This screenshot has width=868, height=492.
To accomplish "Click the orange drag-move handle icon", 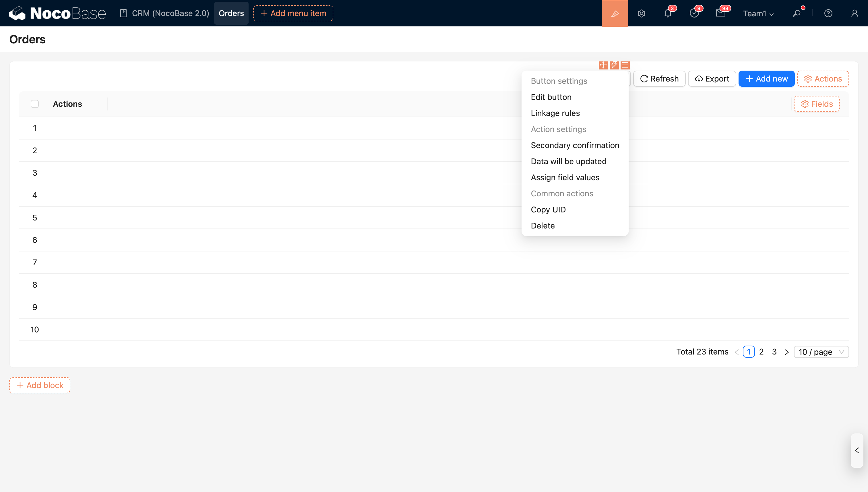I will click(x=603, y=65).
